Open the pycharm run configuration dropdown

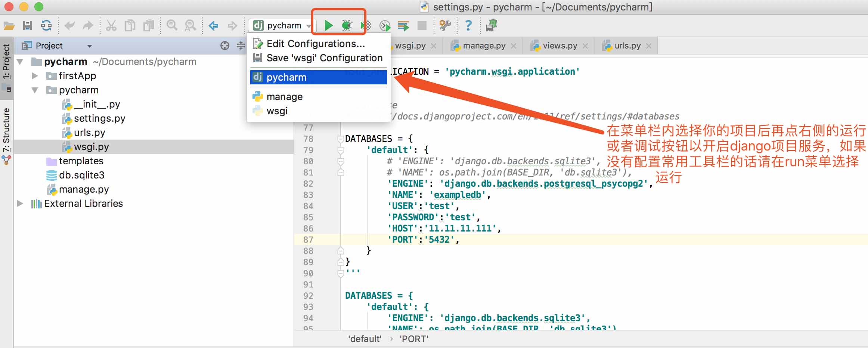[x=282, y=25]
